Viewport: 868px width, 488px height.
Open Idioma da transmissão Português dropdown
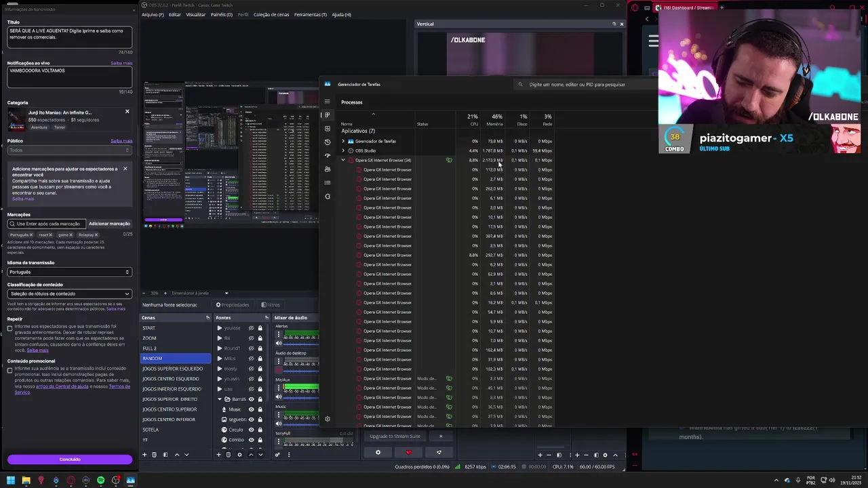point(70,272)
